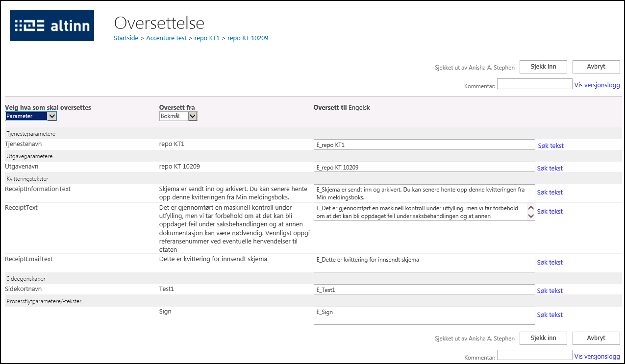The height and width of the screenshot is (364, 625).
Task: Select the Tjenesteparametere section header
Action: pos(30,133)
